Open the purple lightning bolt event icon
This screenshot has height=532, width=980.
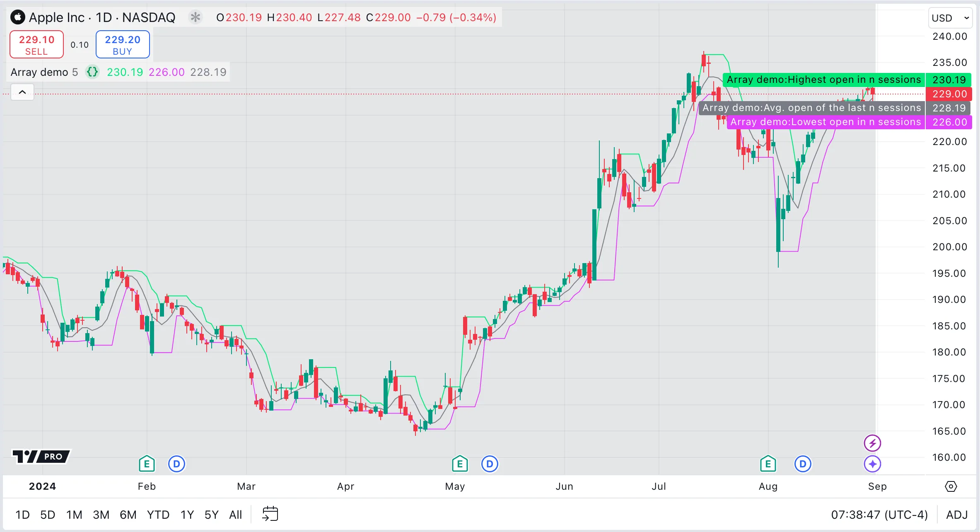[872, 443]
